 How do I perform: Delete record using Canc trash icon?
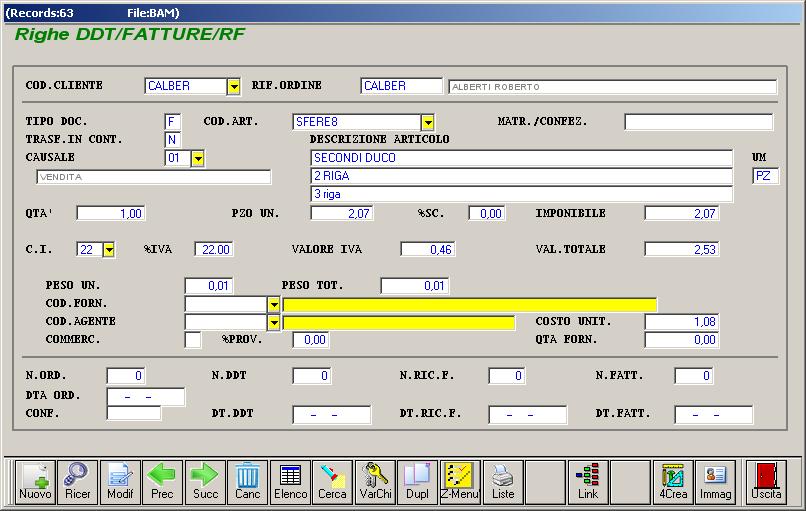247,482
